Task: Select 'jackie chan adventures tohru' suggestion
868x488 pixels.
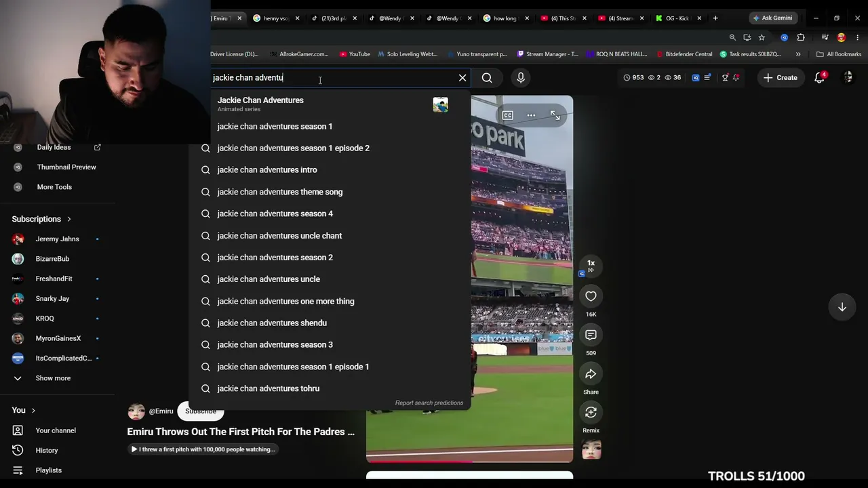Action: 330,388
